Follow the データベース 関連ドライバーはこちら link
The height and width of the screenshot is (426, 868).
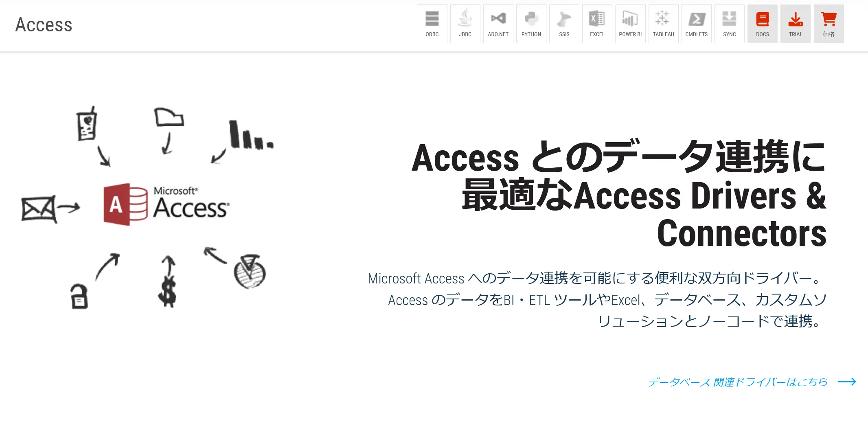pyautogui.click(x=738, y=382)
